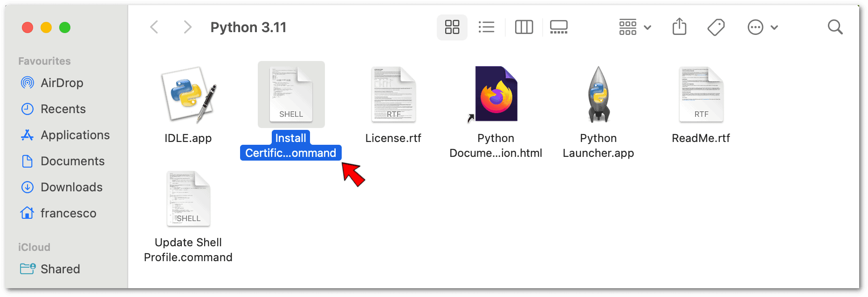Open Applications from the sidebar

click(75, 135)
